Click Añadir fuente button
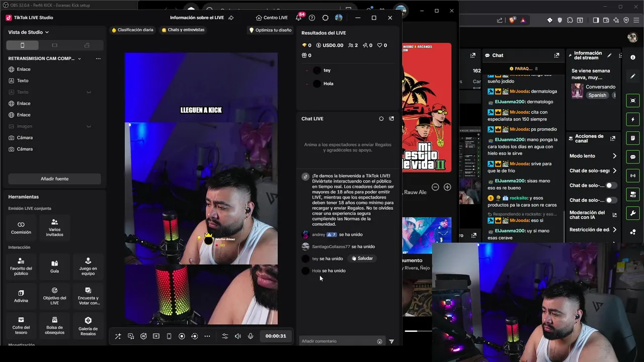 click(54, 179)
